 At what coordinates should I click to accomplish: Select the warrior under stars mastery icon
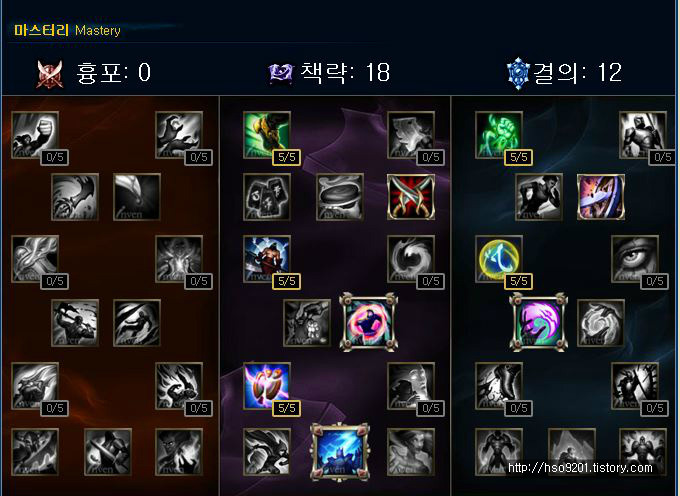tap(267, 259)
